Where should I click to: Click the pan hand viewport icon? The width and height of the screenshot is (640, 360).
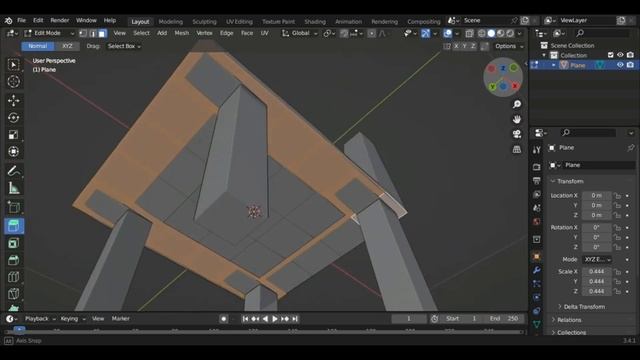pyautogui.click(x=517, y=119)
